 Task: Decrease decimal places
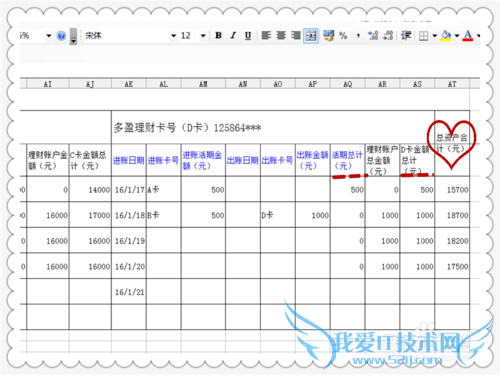pyautogui.click(x=388, y=35)
